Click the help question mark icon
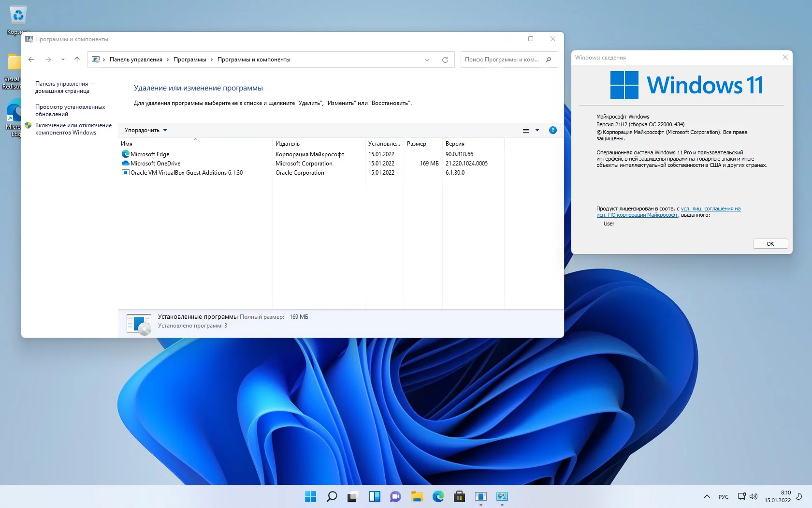This screenshot has height=508, width=812. (x=553, y=130)
